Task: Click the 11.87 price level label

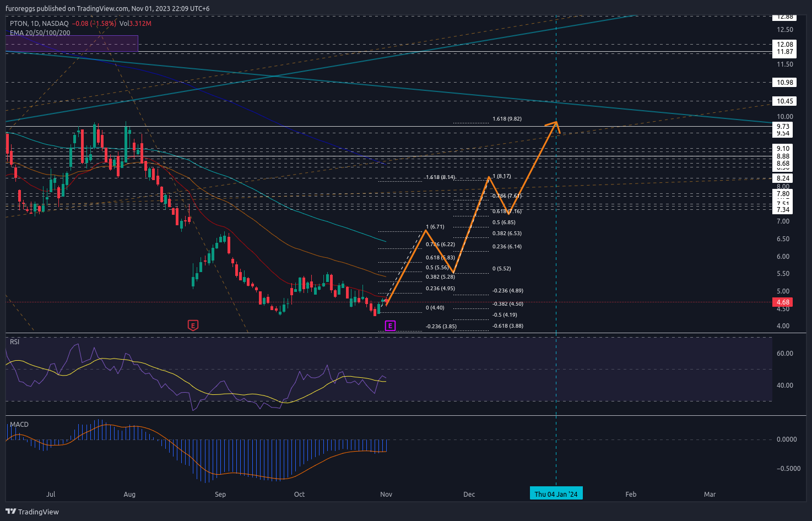Action: [x=785, y=52]
